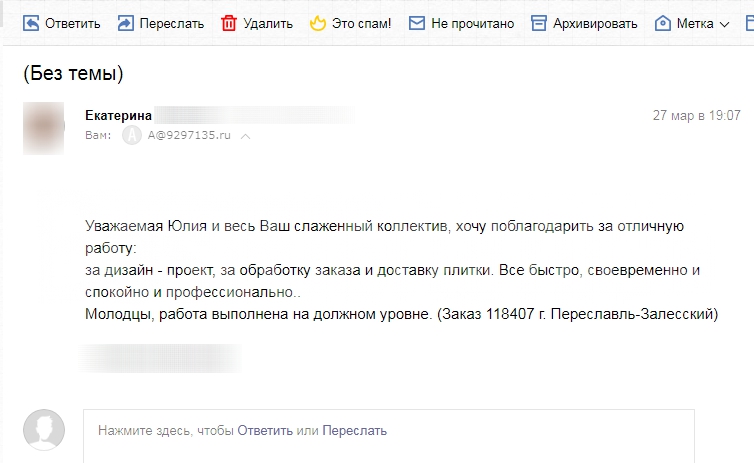Click the Ответить link in reply box
This screenshot has width=754, height=463.
click(x=265, y=430)
